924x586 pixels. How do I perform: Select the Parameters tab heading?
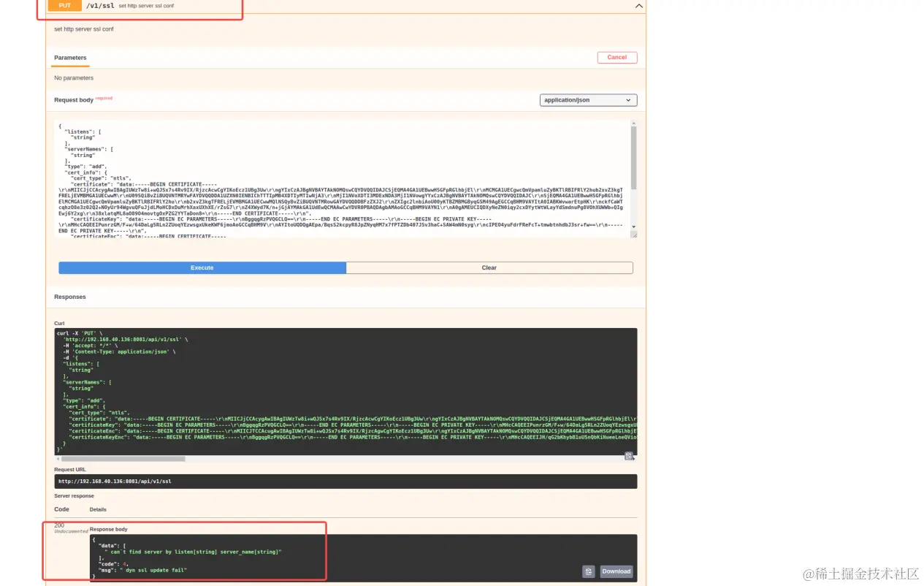70,58
